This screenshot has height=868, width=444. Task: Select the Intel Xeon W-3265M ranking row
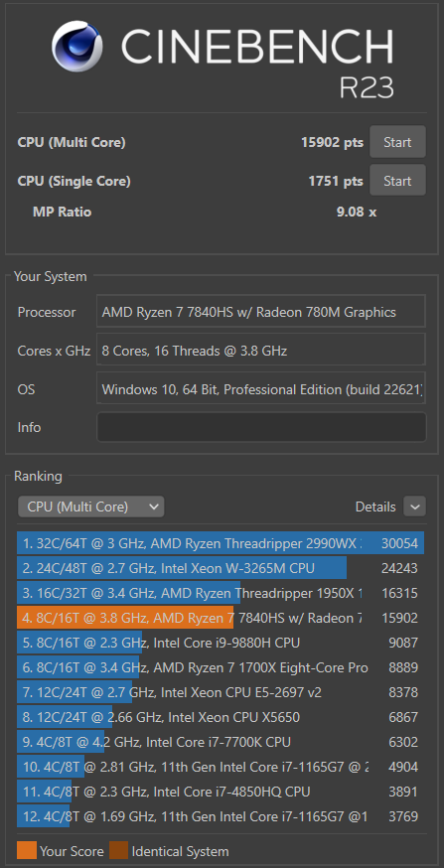pos(221,568)
